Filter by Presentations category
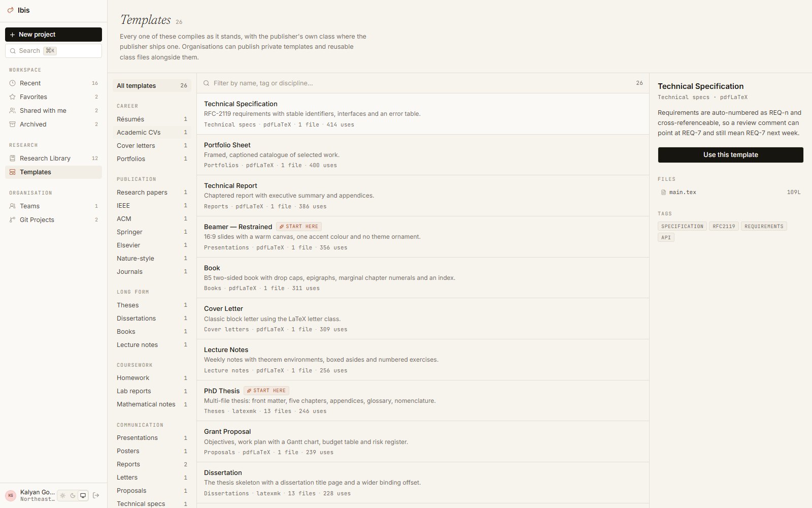Screen dimensions: 812x508 (152, 438)
